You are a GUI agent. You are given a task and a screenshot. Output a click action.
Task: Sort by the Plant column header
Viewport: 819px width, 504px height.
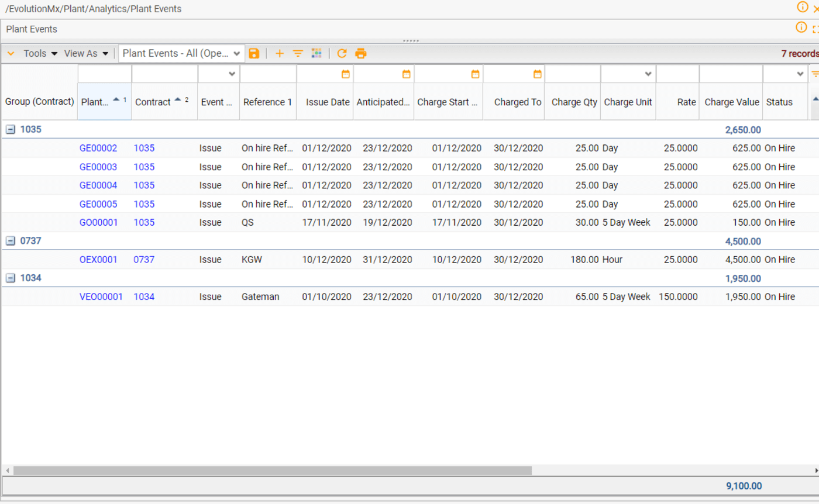click(x=104, y=102)
